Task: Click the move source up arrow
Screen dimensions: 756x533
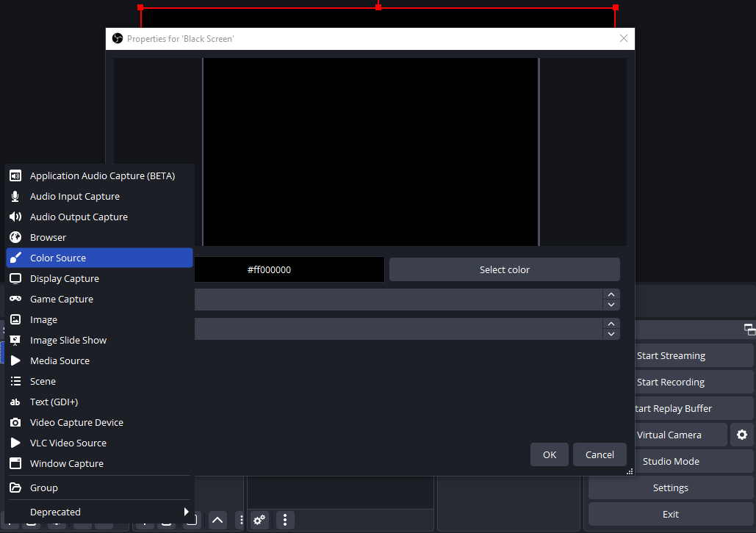Action: click(217, 520)
